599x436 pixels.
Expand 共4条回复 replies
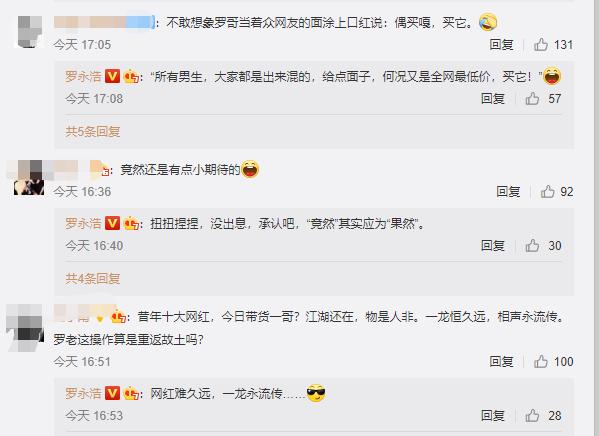pos(92,279)
